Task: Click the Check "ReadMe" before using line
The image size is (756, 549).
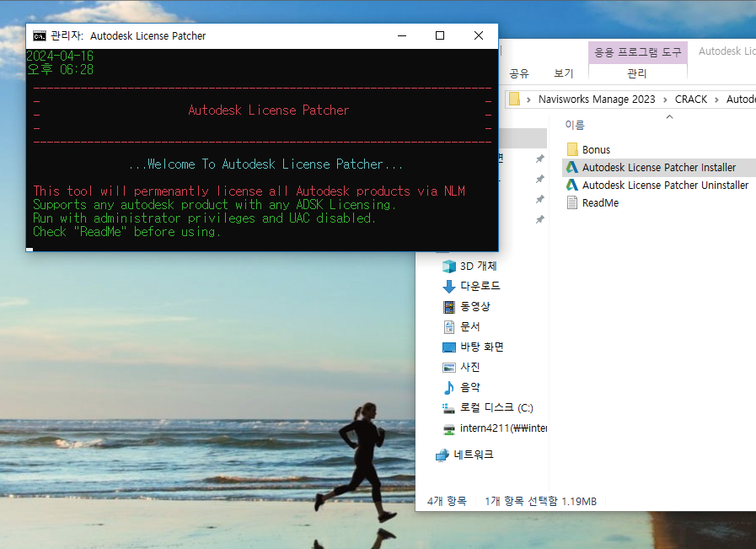Action: pos(126,232)
